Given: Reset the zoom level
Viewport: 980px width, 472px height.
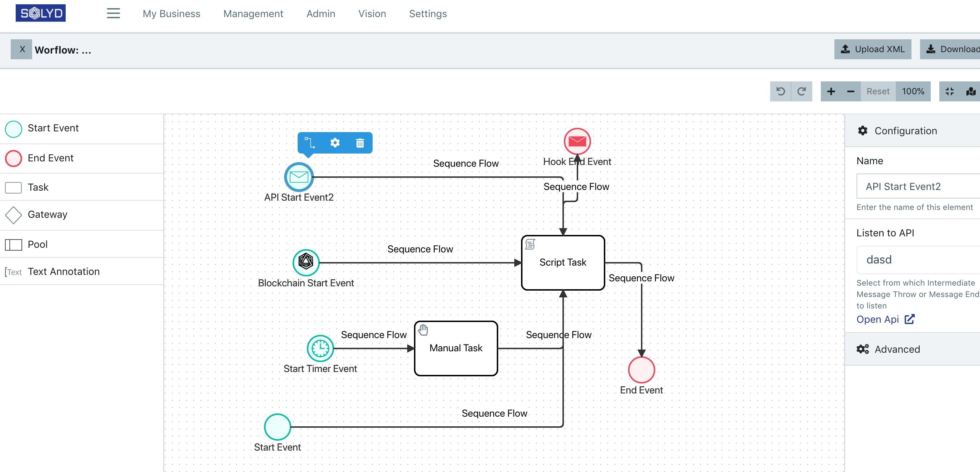Looking at the screenshot, I should click(878, 91).
